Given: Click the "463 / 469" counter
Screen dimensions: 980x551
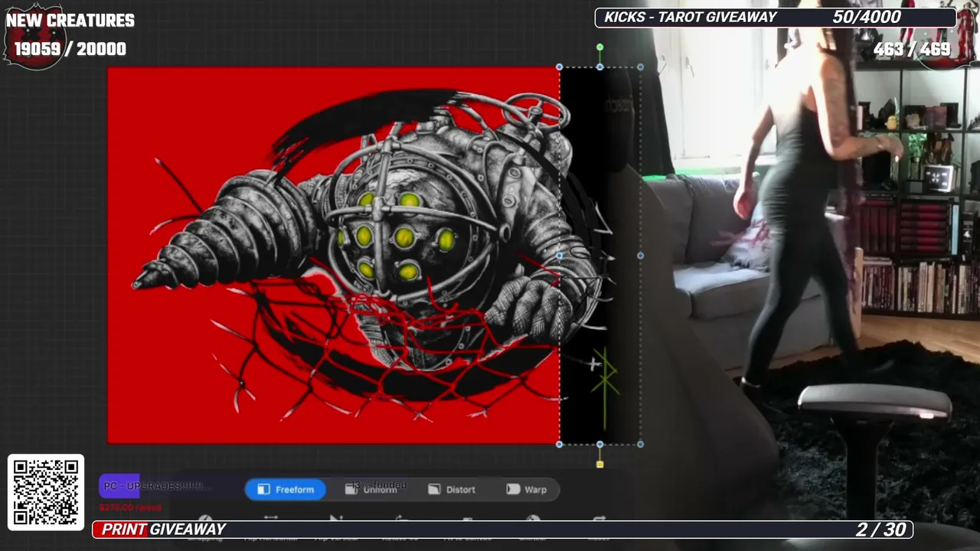Looking at the screenshot, I should (912, 50).
